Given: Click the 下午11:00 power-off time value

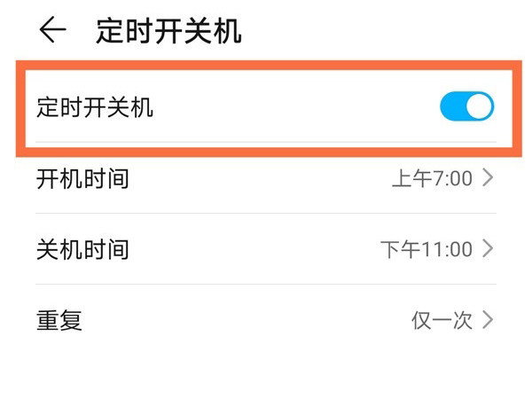Looking at the screenshot, I should (426, 250).
